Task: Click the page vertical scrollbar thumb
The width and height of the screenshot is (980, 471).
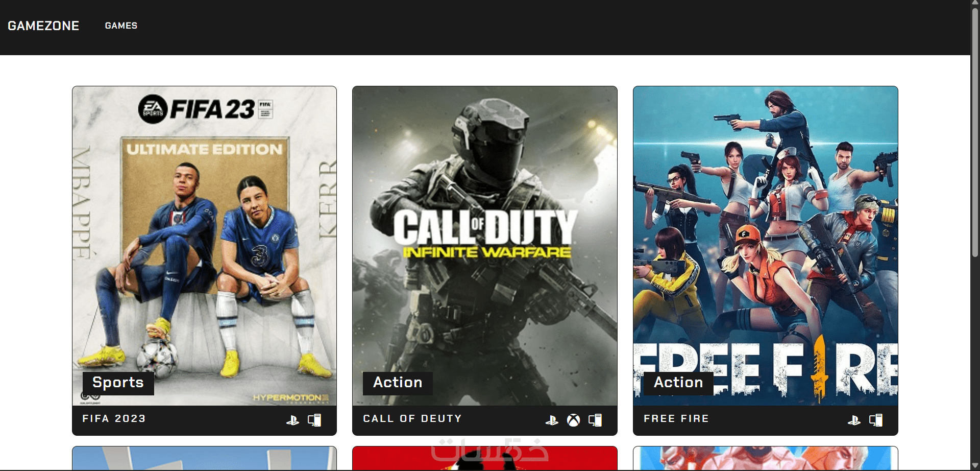Action: [x=975, y=132]
